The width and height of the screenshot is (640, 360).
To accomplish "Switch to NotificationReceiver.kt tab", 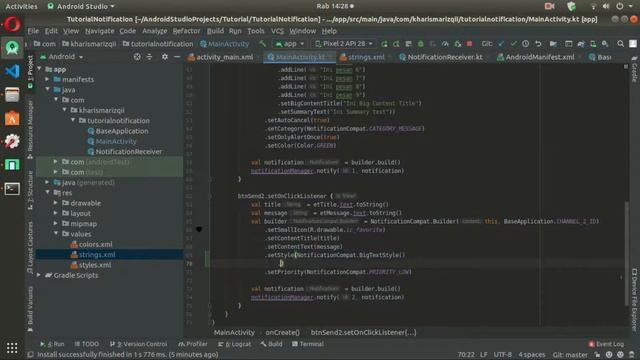I will click(441, 57).
